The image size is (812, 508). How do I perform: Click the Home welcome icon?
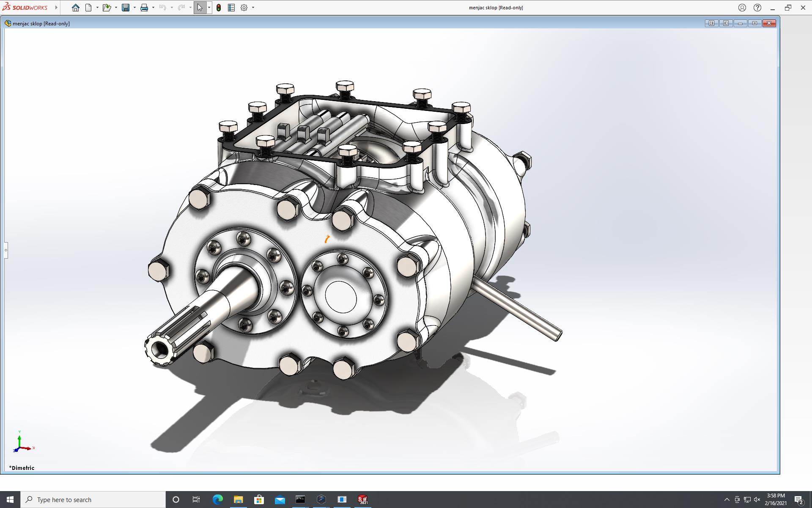tap(75, 8)
